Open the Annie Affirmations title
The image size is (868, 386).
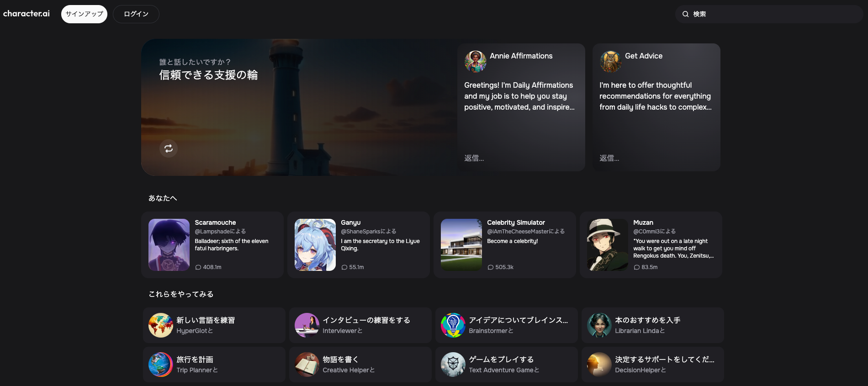521,56
